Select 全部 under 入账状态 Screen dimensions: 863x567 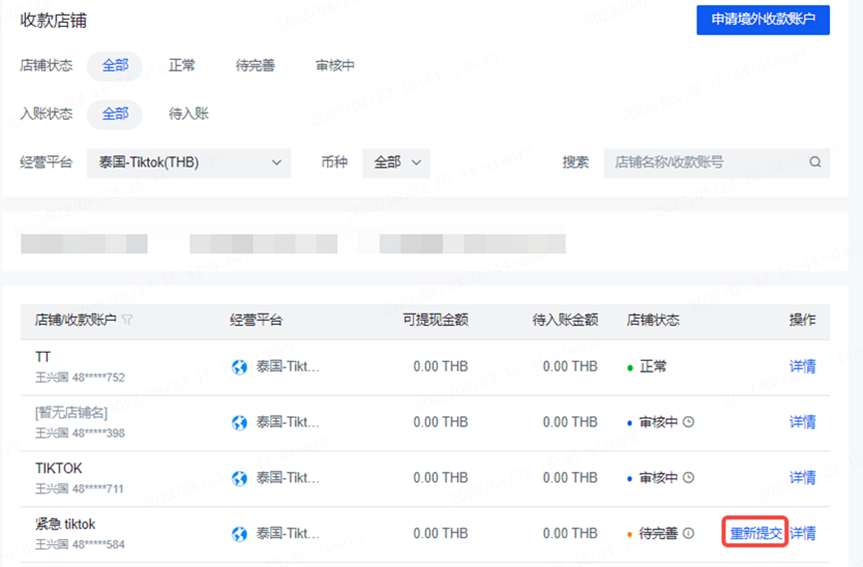coord(115,114)
